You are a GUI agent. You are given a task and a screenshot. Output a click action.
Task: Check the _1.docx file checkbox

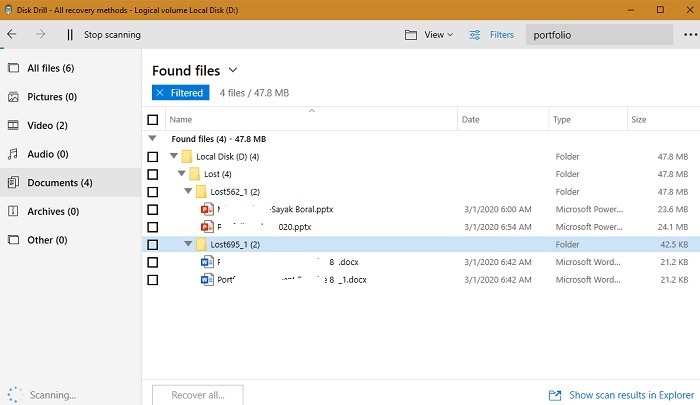click(x=153, y=280)
